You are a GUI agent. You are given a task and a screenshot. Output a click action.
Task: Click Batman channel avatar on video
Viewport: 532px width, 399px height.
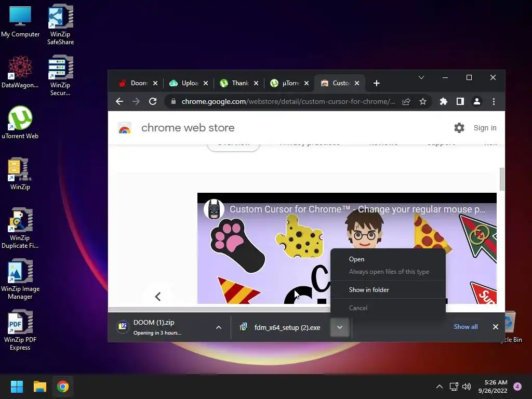point(214,209)
